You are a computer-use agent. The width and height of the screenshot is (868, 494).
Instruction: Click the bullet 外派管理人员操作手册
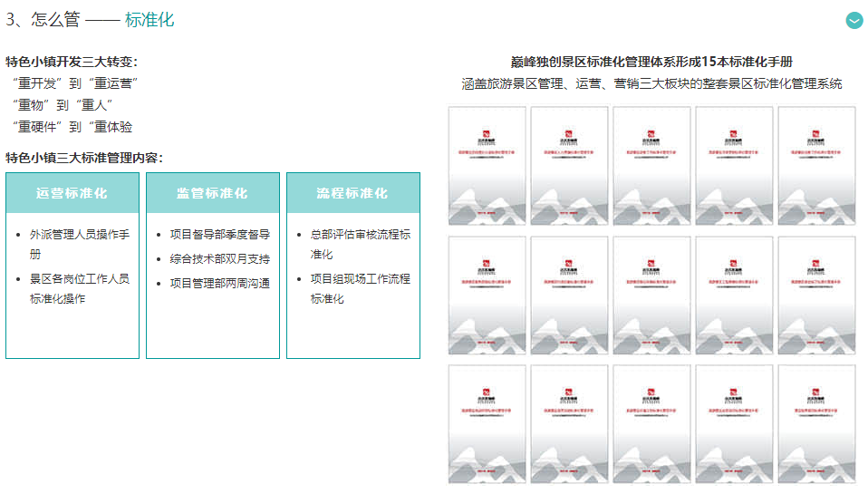pos(80,244)
